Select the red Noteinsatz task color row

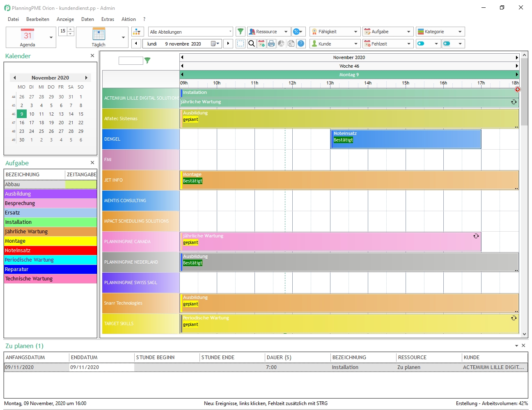(x=50, y=251)
